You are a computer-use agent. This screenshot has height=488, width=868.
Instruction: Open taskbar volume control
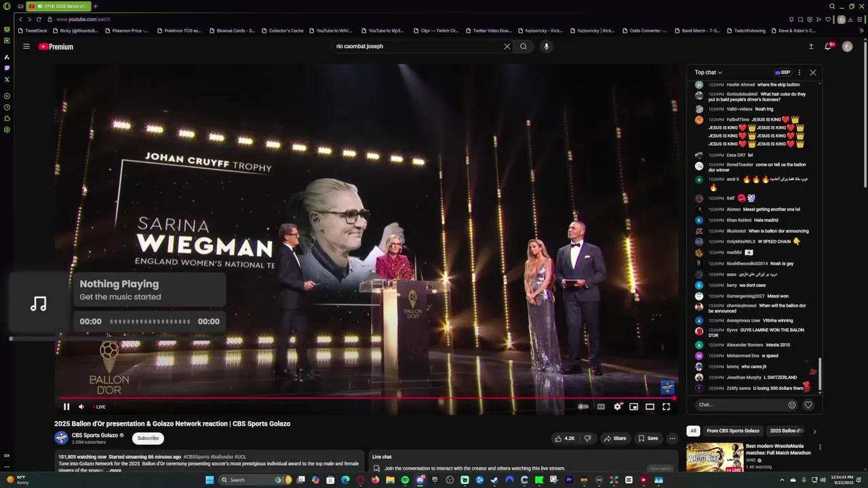pos(823,480)
